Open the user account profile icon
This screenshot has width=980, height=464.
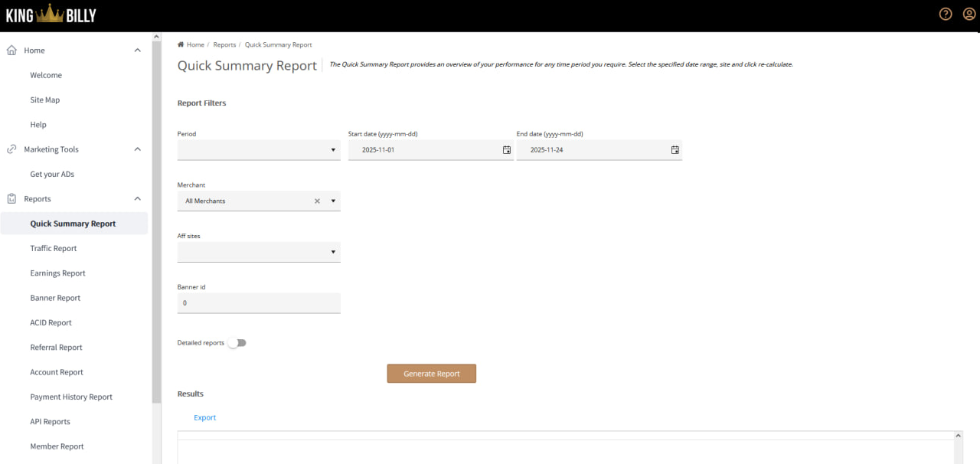[x=969, y=14]
